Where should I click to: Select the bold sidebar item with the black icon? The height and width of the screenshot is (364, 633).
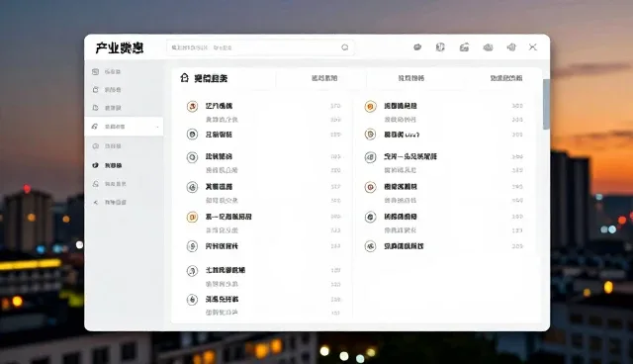point(108,165)
